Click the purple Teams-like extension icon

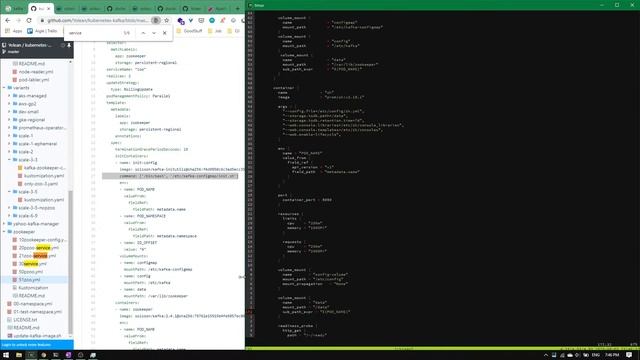(181, 20)
